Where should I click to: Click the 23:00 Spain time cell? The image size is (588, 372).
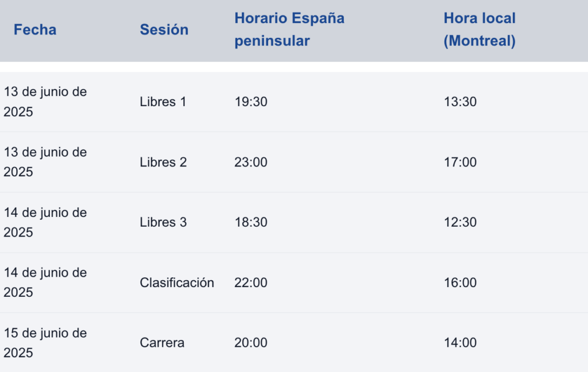click(x=251, y=162)
